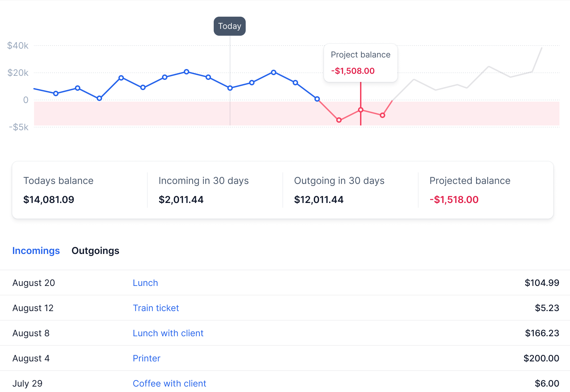This screenshot has width=570, height=392.
Task: Click the gray forecast line peak at far right
Action: click(541, 48)
